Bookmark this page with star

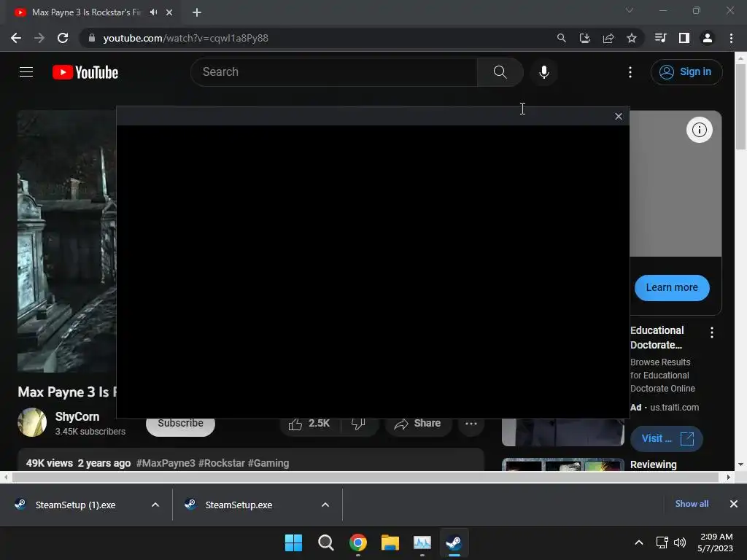[x=631, y=38]
